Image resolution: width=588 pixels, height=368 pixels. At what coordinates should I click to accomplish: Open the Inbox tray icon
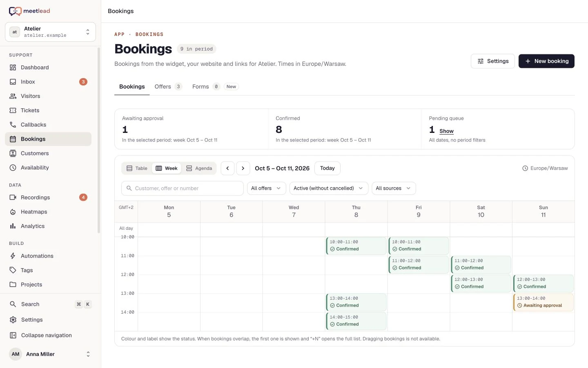(x=13, y=82)
